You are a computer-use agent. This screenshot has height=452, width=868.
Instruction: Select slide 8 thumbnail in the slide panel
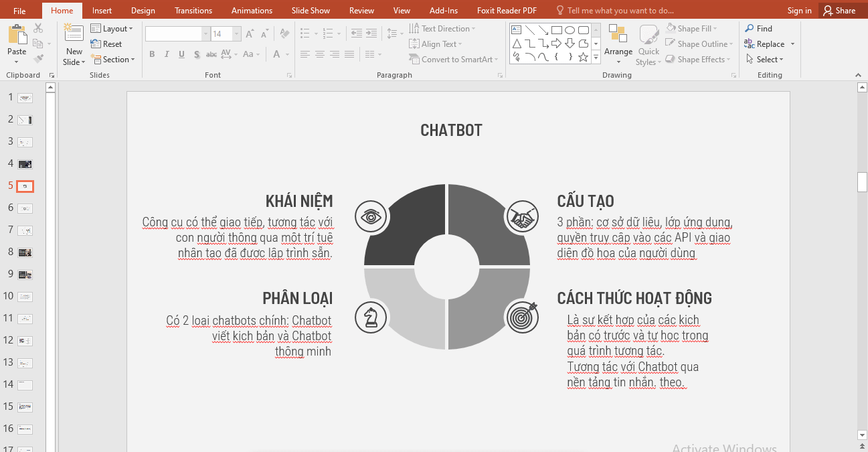click(25, 252)
